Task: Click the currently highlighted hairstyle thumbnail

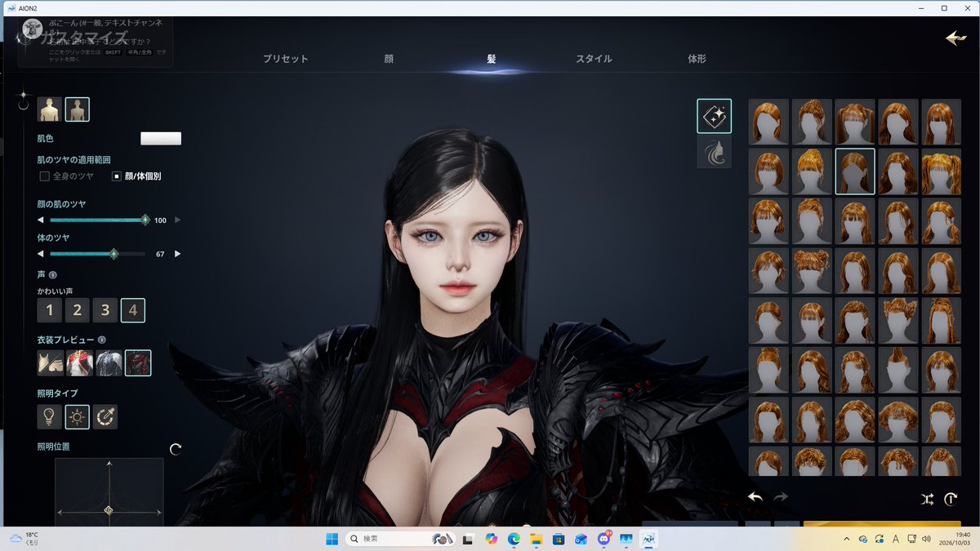Action: click(x=855, y=171)
